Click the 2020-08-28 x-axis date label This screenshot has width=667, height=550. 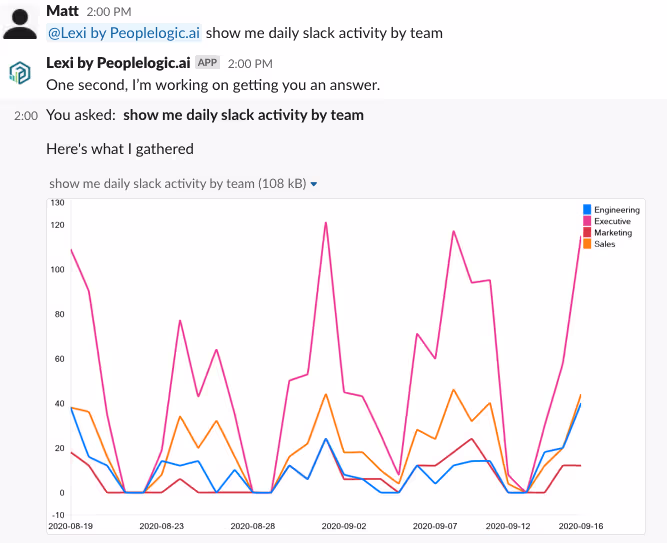click(253, 526)
